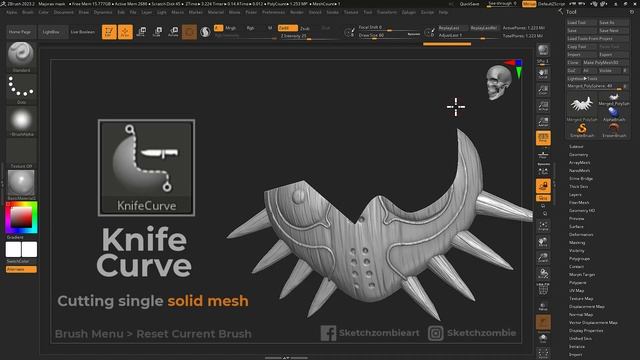The width and height of the screenshot is (640, 360).
Task: Expand the ArrayMesh sub-palette
Action: (580, 162)
